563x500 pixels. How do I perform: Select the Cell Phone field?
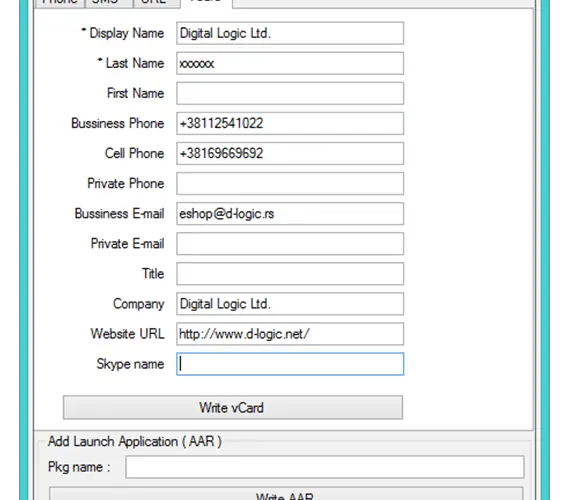click(x=290, y=154)
